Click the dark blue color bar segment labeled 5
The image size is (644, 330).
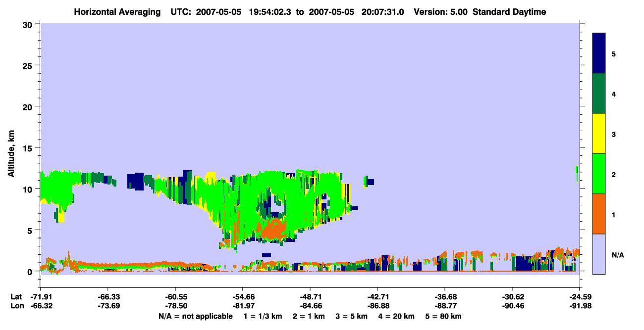pyautogui.click(x=599, y=53)
